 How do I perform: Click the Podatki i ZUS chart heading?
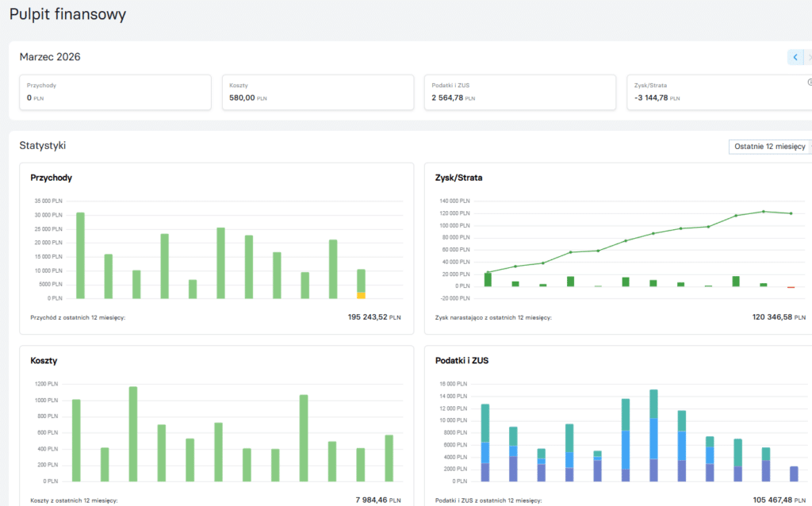[x=462, y=361]
